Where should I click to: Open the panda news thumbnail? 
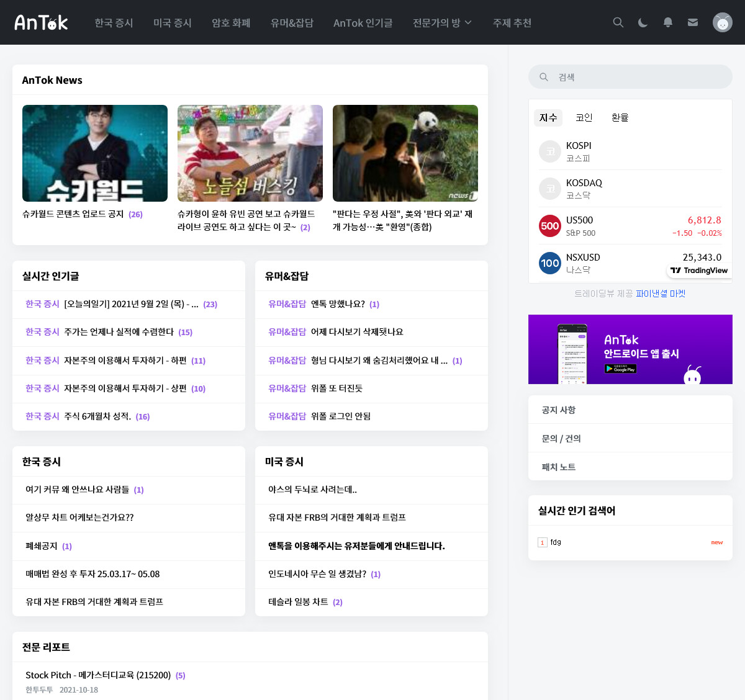click(x=405, y=153)
